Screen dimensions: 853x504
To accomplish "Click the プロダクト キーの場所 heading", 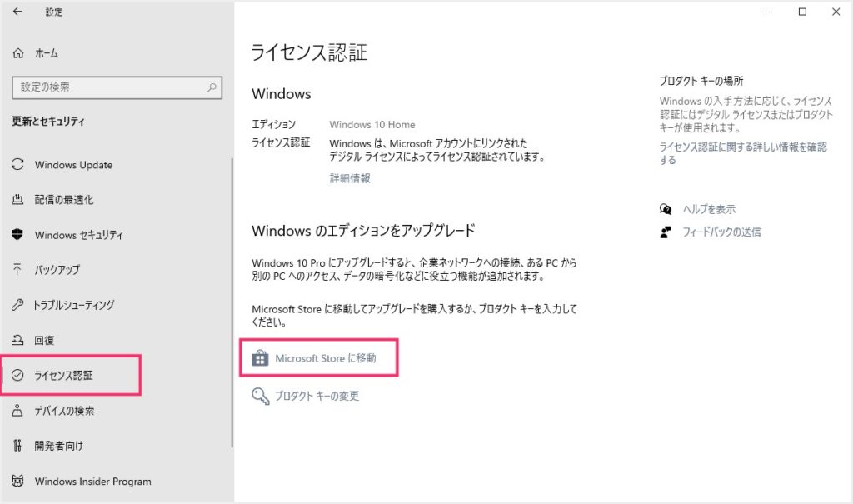I will pos(701,81).
